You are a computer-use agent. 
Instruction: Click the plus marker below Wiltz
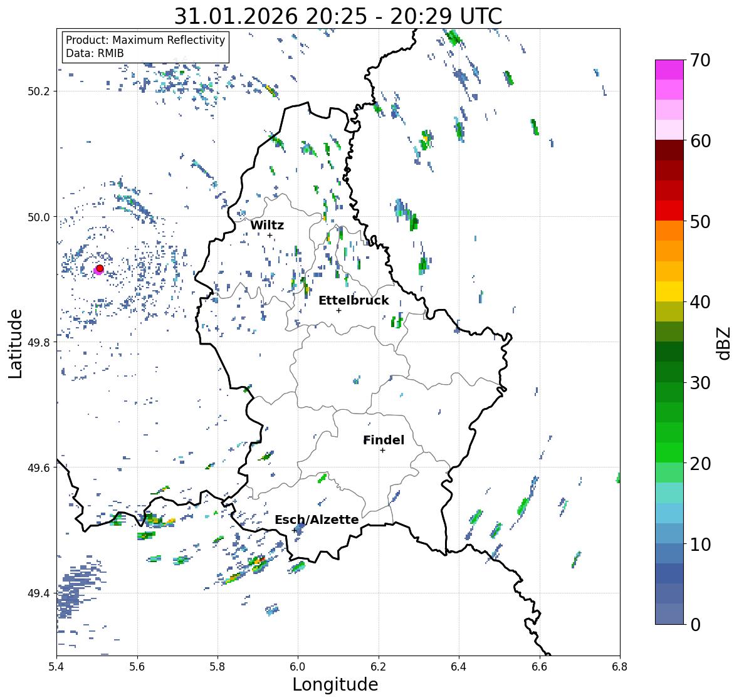[x=270, y=236]
